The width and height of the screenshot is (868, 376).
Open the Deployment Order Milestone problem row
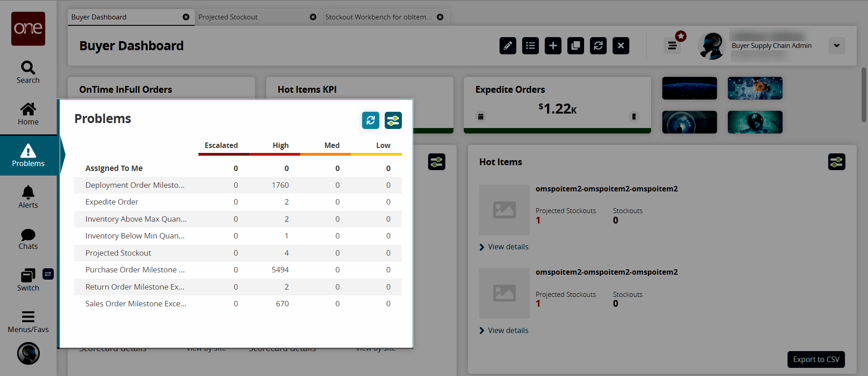click(x=238, y=185)
